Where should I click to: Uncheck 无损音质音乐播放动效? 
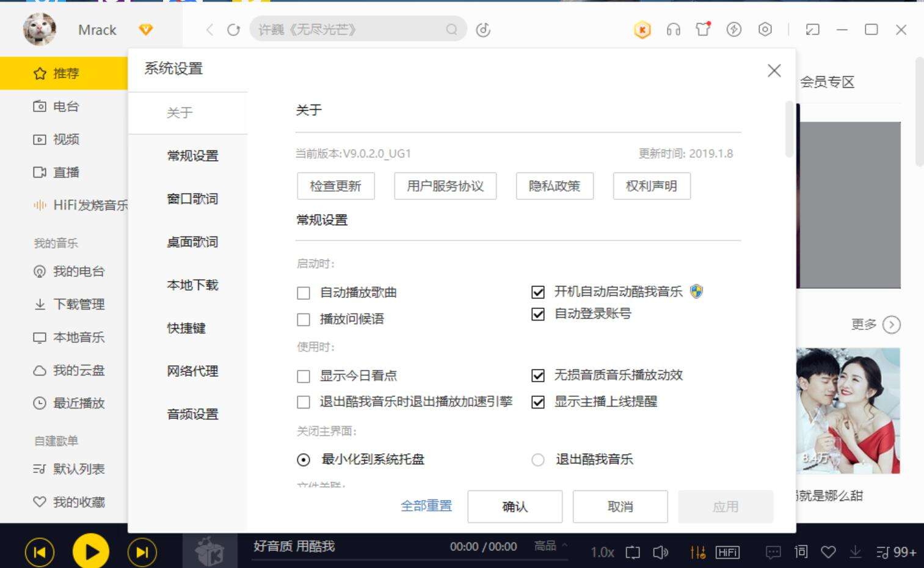(x=538, y=375)
